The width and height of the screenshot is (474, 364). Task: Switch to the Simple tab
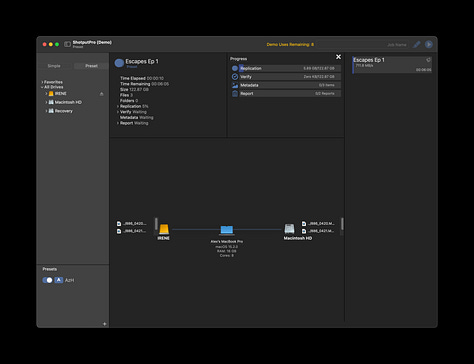click(54, 66)
